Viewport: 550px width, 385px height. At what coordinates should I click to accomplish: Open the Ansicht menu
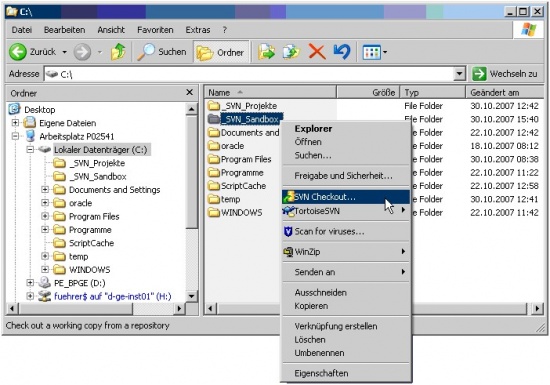coord(111,30)
